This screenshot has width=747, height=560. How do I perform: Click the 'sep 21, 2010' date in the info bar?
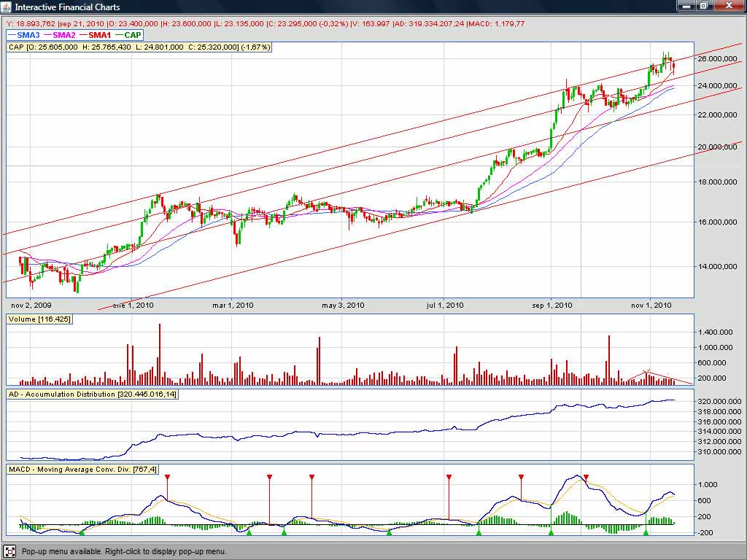pyautogui.click(x=82, y=23)
